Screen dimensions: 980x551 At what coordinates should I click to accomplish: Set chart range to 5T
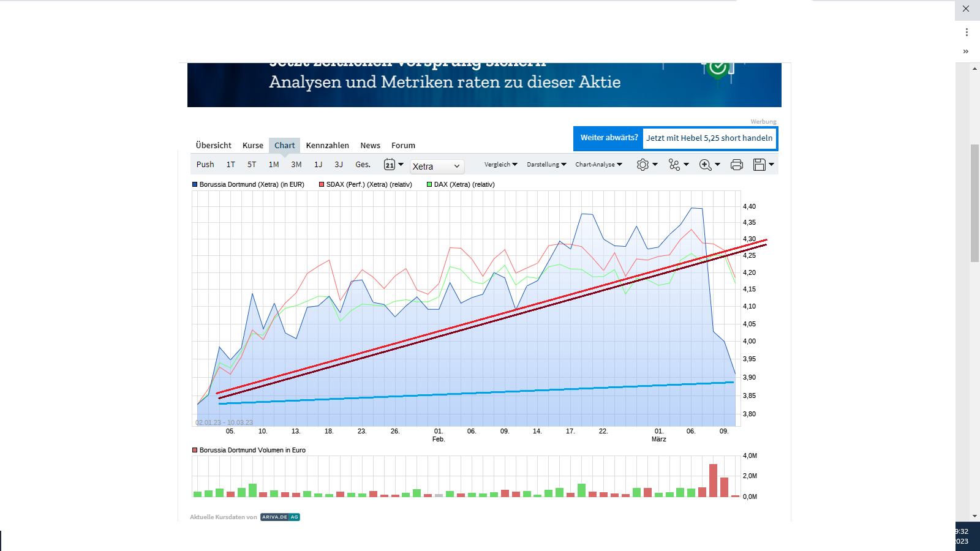[252, 165]
